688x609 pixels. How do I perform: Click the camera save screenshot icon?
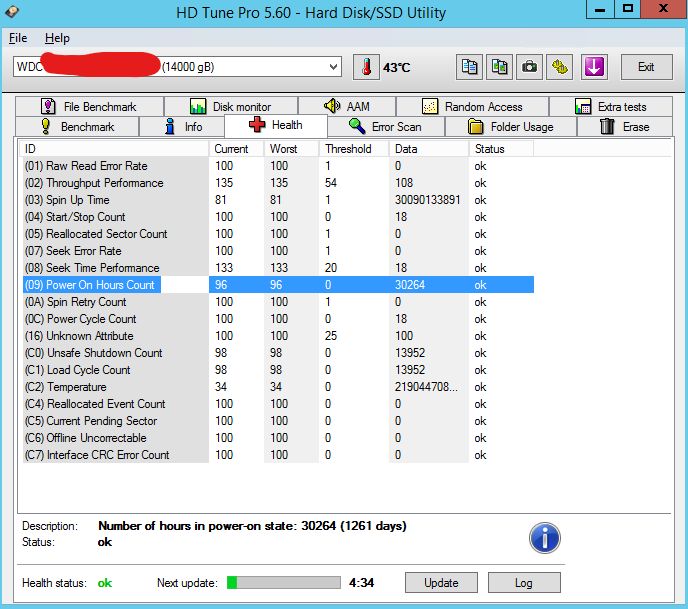point(529,67)
